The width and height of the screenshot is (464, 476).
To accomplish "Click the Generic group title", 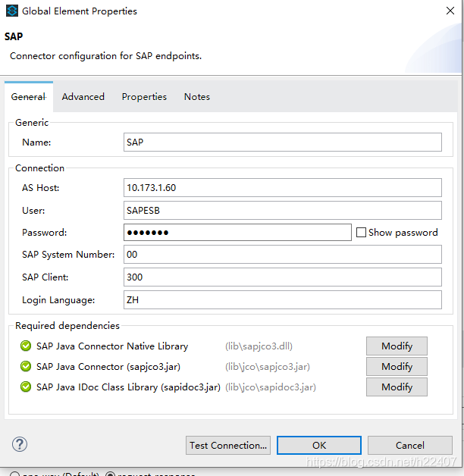I will pyautogui.click(x=32, y=122).
